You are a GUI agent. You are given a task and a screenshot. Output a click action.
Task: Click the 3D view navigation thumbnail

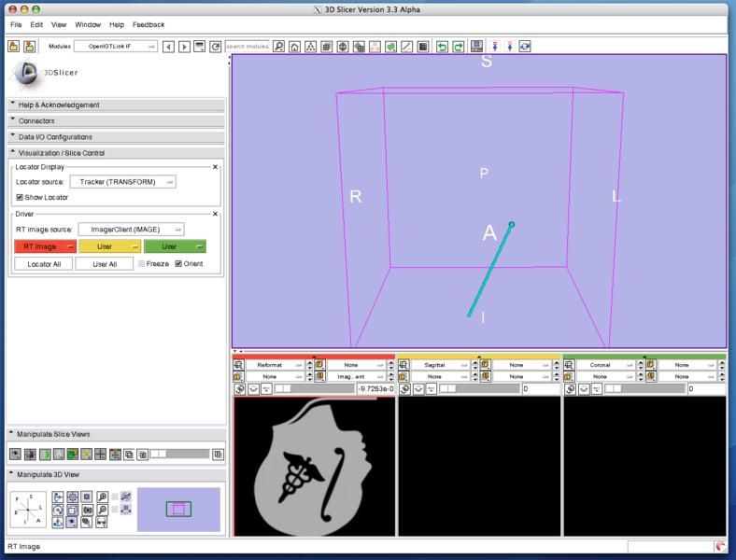pos(178,510)
